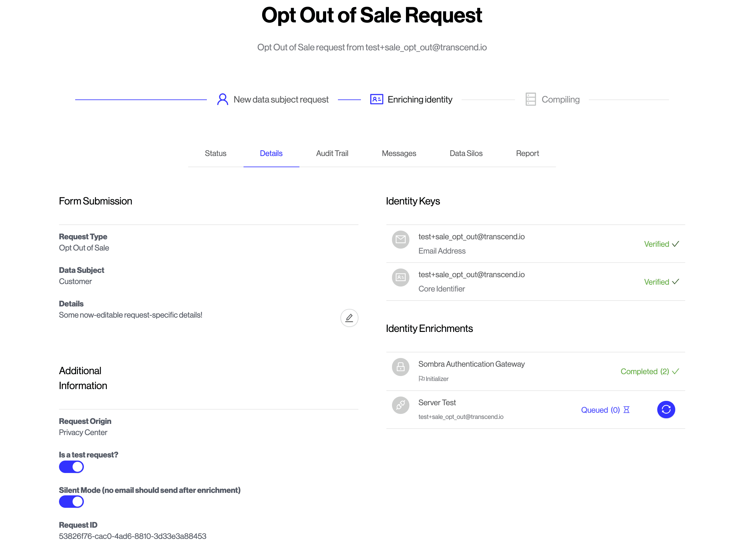Click the Request ID value text
The width and height of the screenshot is (738, 560).
pyautogui.click(x=132, y=536)
